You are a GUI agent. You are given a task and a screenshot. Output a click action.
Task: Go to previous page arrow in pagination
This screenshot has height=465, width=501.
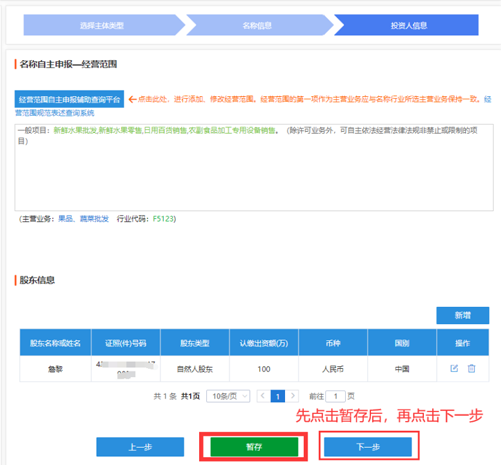pos(263,396)
